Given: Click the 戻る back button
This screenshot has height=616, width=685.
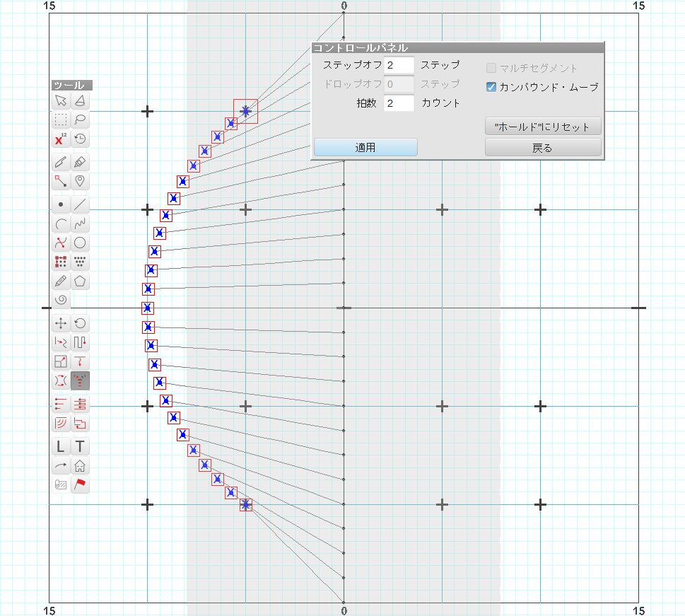Looking at the screenshot, I should [x=542, y=148].
